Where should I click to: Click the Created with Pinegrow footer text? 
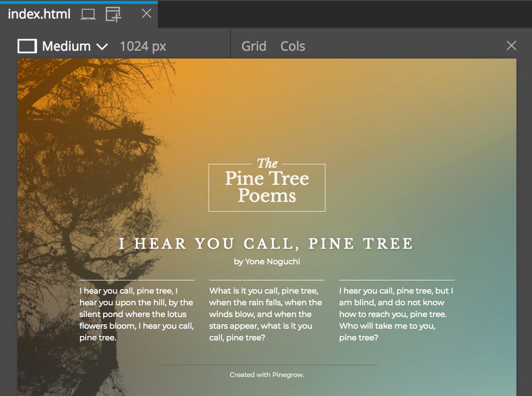pos(267,375)
